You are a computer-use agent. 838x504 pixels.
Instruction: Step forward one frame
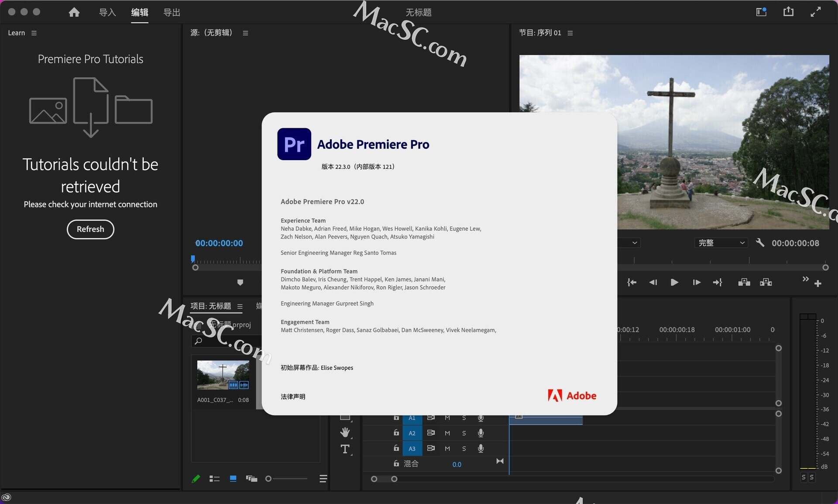pos(697,282)
